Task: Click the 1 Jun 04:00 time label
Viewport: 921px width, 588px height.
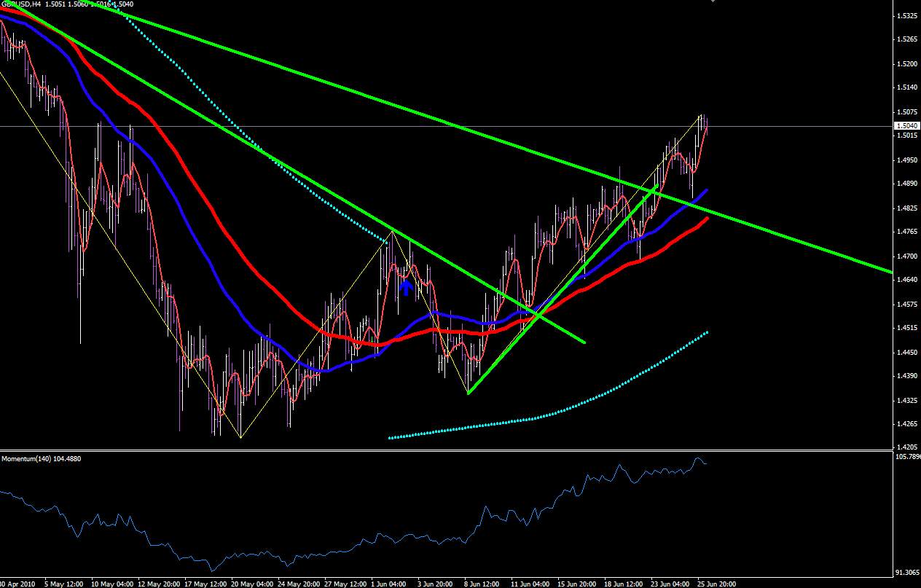Action: 389,584
